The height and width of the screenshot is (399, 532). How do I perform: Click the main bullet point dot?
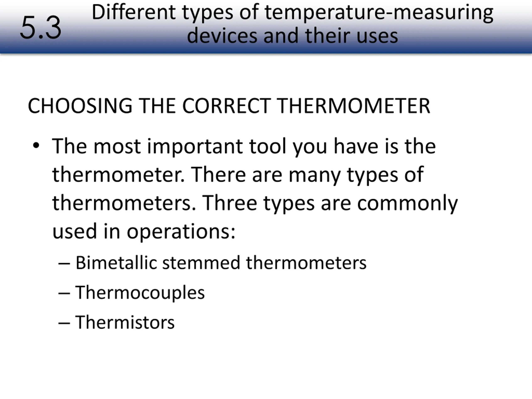click(36, 145)
